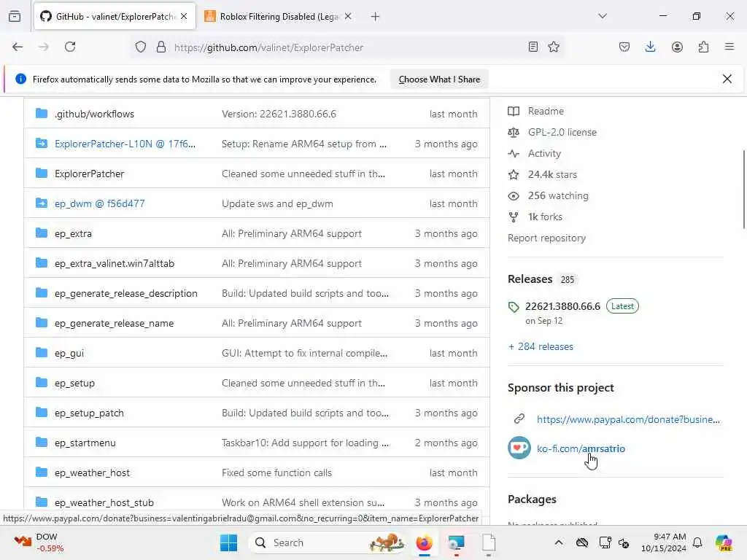Open commit 'Taskbar10: Add support for loading'

click(305, 443)
